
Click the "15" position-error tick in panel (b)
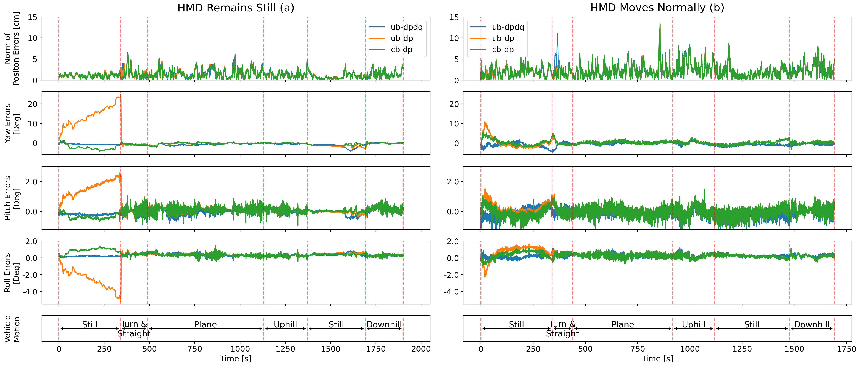454,17
